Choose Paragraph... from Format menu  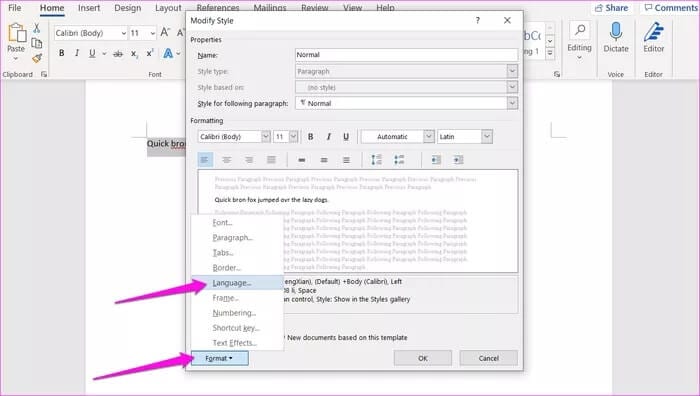[238, 238]
